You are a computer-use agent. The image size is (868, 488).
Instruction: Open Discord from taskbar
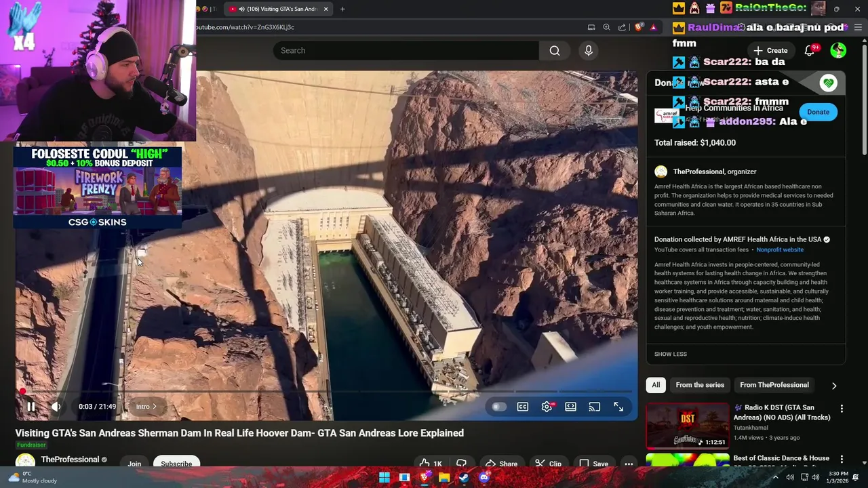[484, 478]
